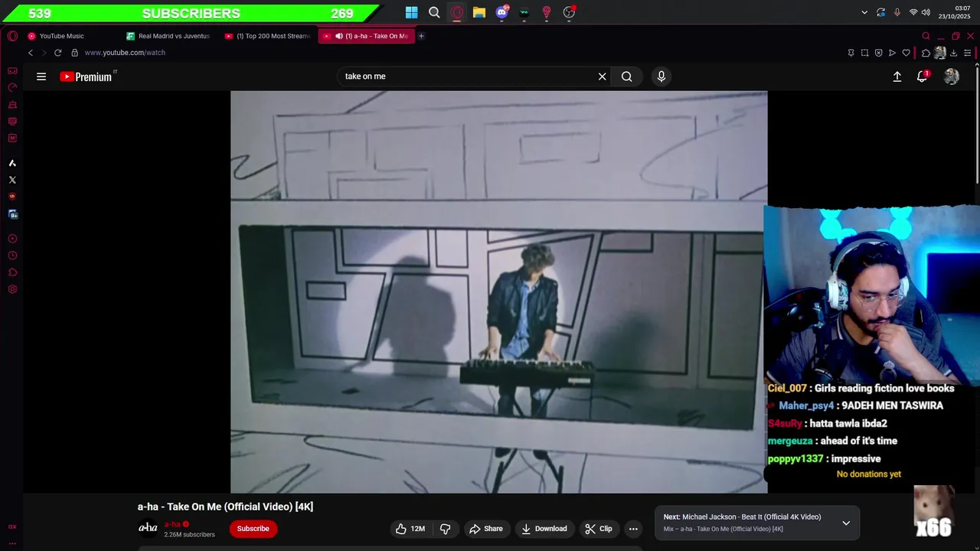This screenshot has height=551, width=980.
Task: Clear the YouTube search text
Action: coord(602,77)
